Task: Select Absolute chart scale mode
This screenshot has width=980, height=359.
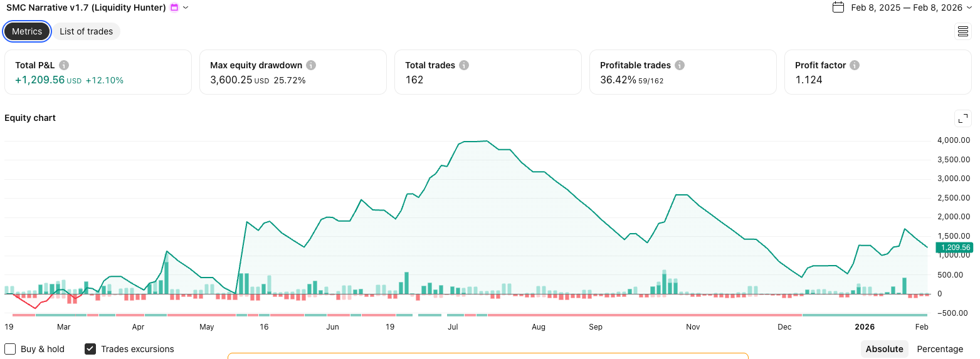Action: coord(884,349)
